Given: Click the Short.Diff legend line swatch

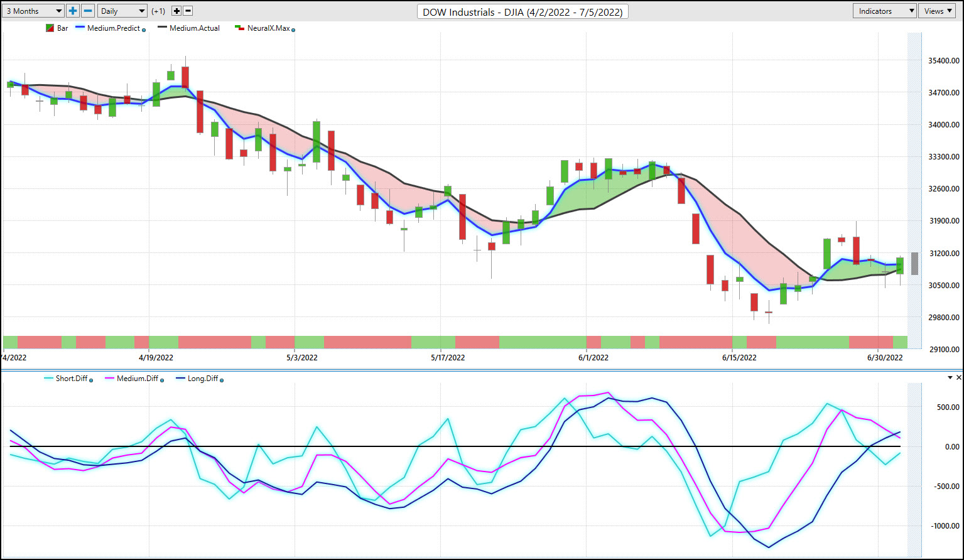Looking at the screenshot, I should [x=48, y=379].
